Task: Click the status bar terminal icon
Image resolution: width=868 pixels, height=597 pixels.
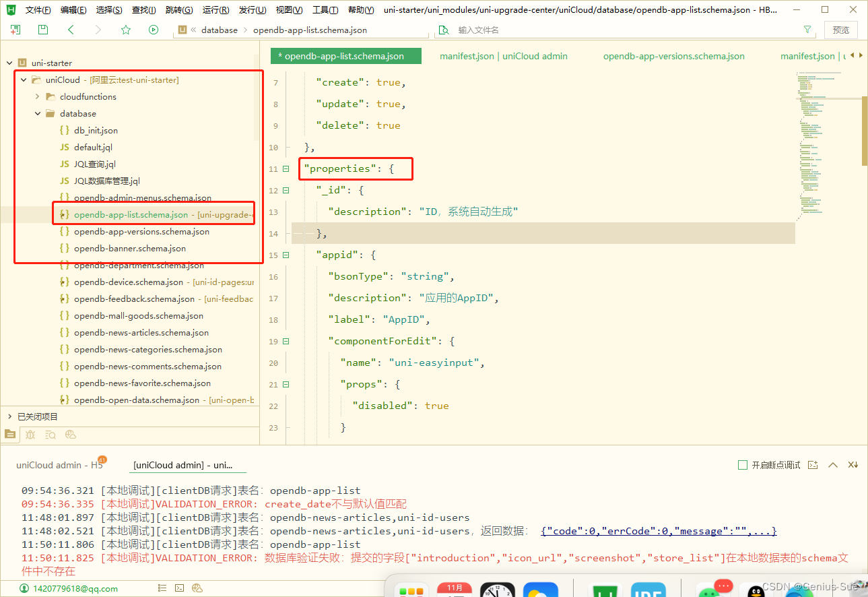Action: 180,588
